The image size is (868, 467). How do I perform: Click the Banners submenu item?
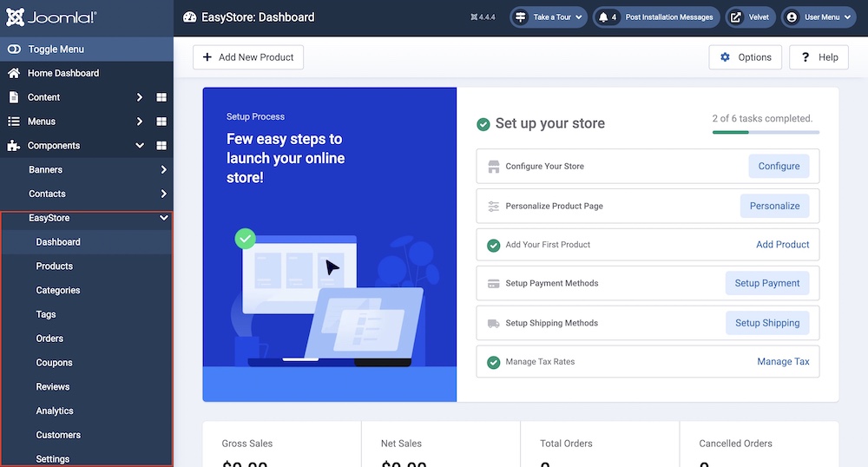pos(45,170)
